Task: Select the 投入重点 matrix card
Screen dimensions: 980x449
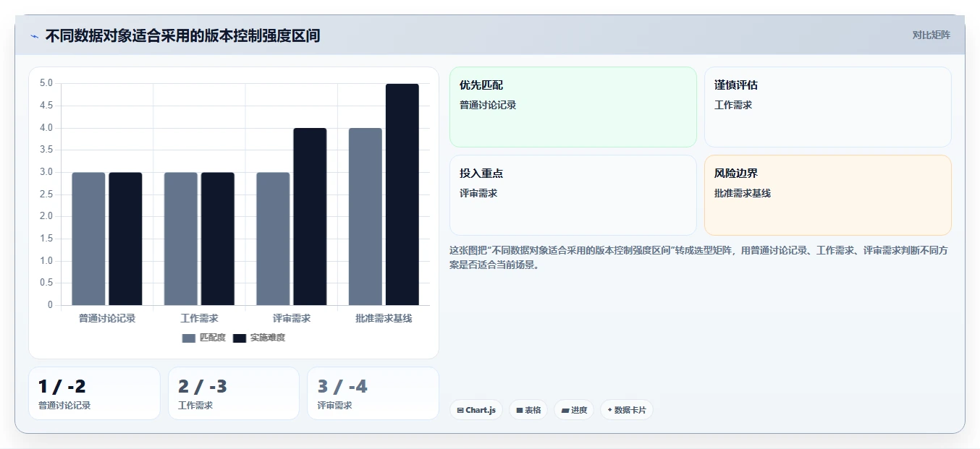Action: 573,195
